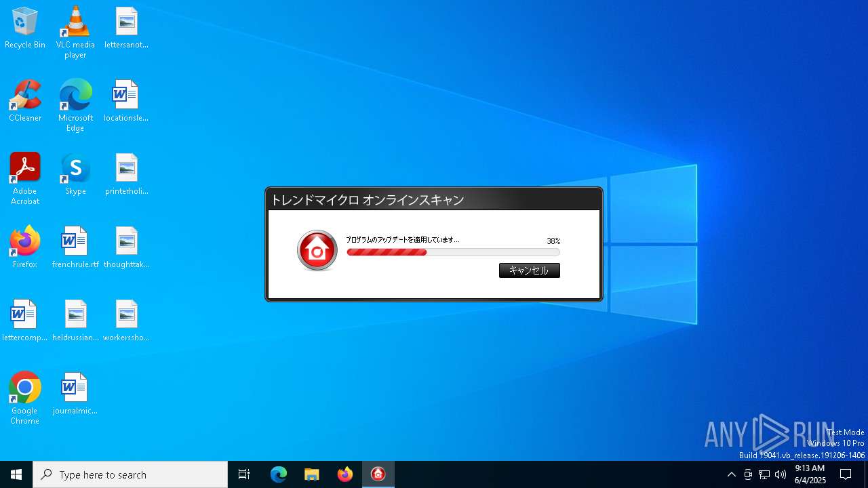Viewport: 868px width, 488px height.
Task: Click the red update progress bar
Action: click(x=453, y=252)
